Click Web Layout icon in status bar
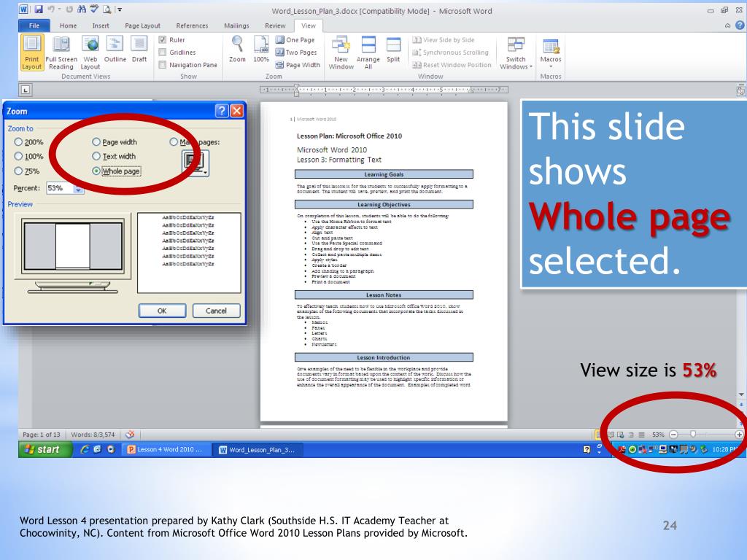The image size is (747, 560). 620,435
